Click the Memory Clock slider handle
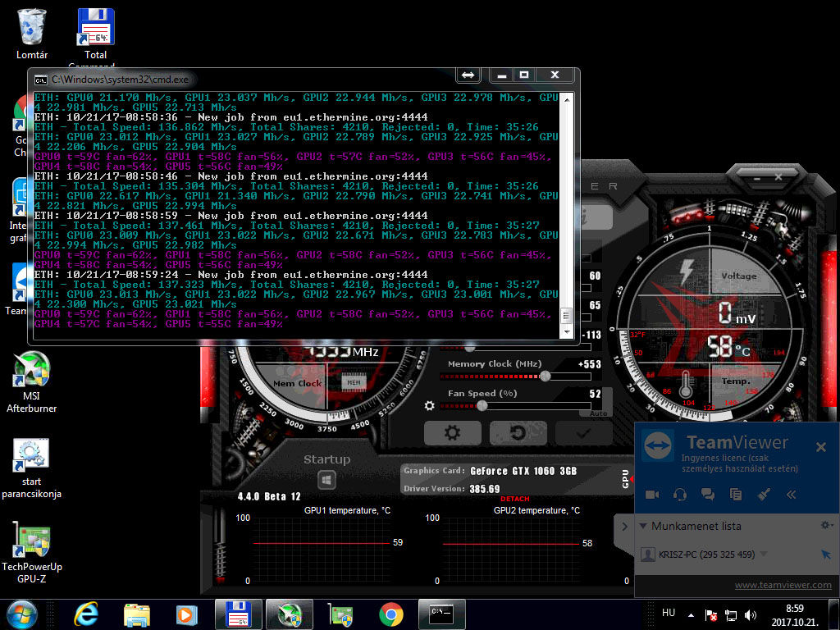The image size is (840, 630). pyautogui.click(x=545, y=376)
